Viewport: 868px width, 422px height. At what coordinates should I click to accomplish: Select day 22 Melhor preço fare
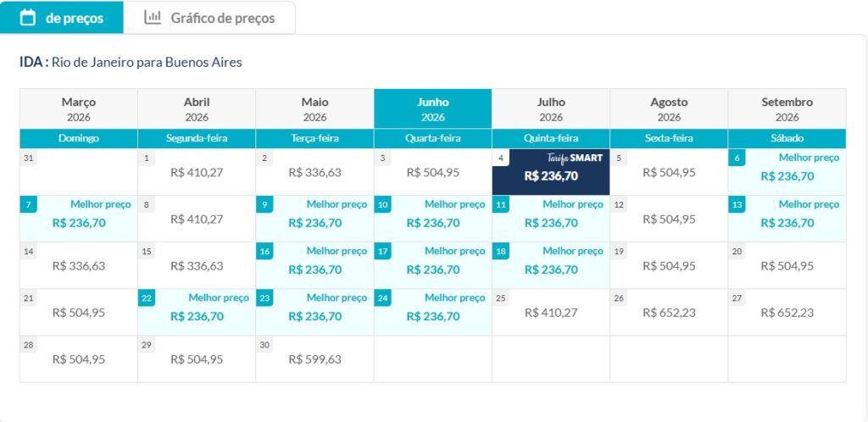[197, 312]
